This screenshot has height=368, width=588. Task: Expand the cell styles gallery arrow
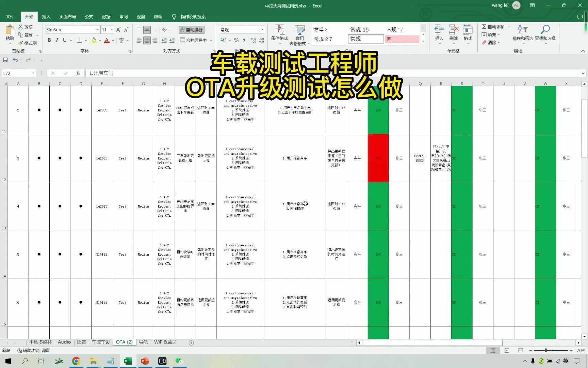(x=423, y=42)
